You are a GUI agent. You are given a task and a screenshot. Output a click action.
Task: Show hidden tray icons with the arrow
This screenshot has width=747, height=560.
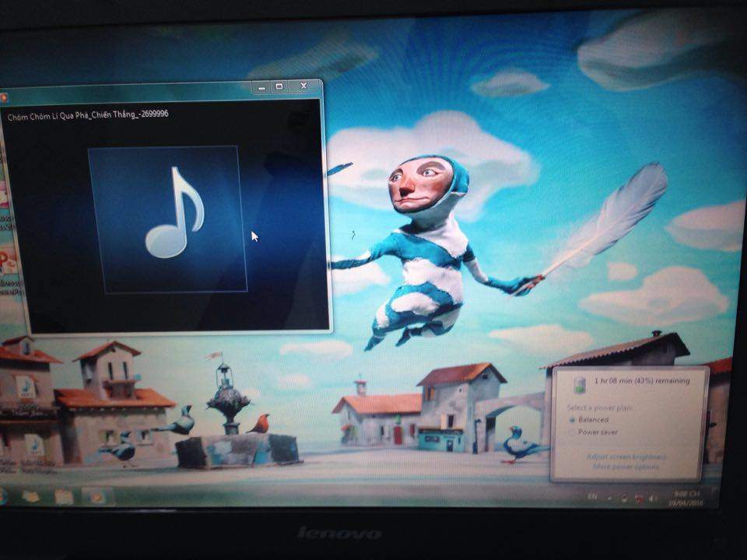click(x=609, y=498)
